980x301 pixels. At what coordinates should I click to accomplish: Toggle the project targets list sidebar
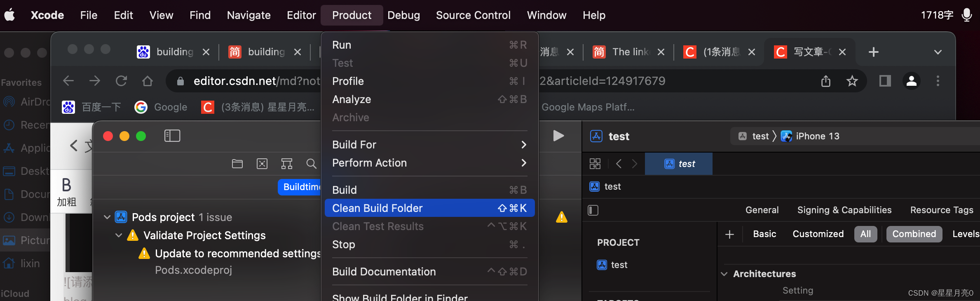(x=593, y=210)
